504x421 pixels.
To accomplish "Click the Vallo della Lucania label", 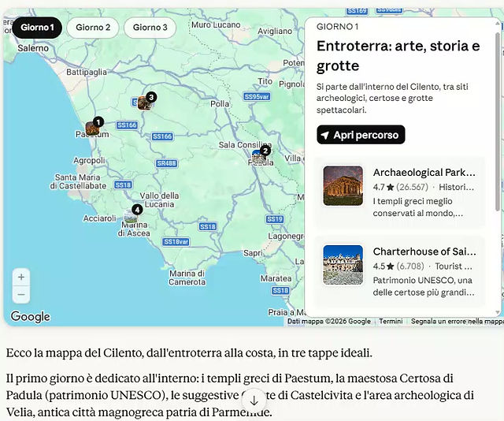I will tap(159, 200).
